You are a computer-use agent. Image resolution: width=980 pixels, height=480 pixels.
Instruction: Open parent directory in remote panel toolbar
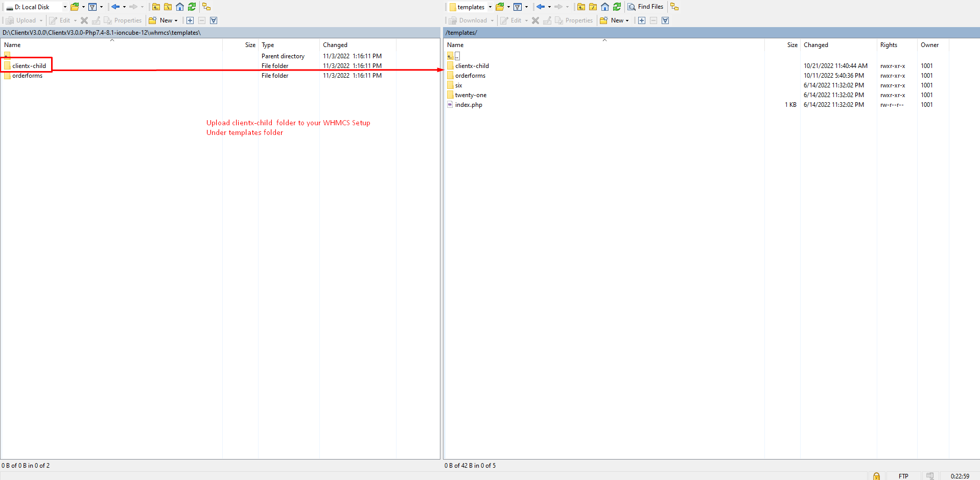pos(581,7)
